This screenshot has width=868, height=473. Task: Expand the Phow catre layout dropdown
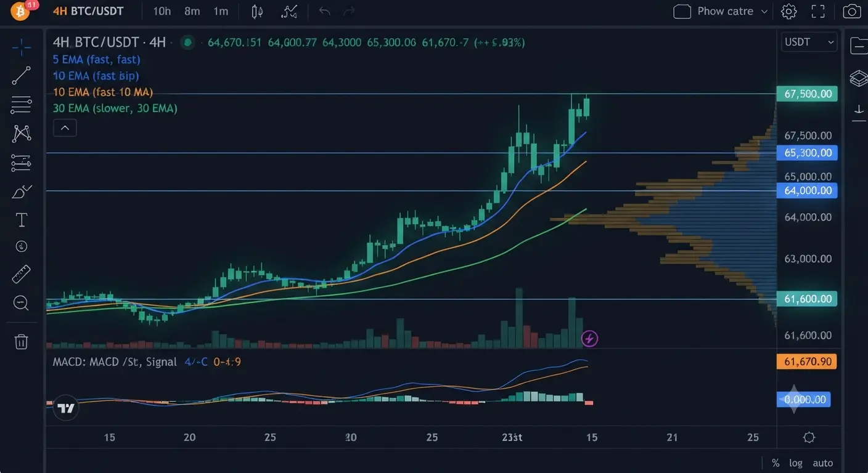tap(732, 11)
